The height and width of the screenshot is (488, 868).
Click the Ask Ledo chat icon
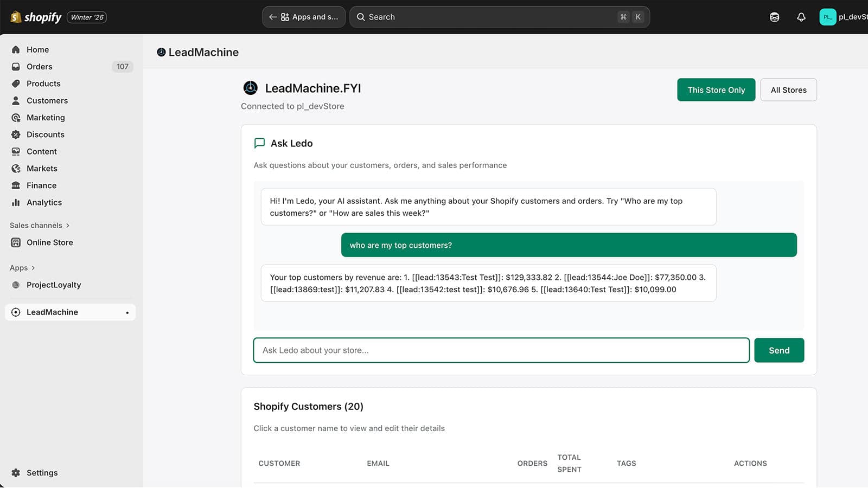(259, 143)
